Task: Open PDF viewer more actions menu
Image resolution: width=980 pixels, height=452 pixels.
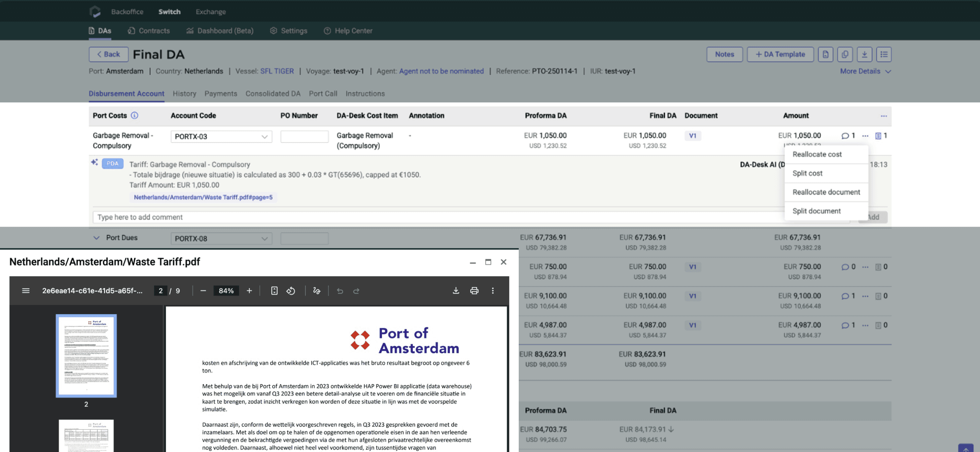Action: point(493,291)
